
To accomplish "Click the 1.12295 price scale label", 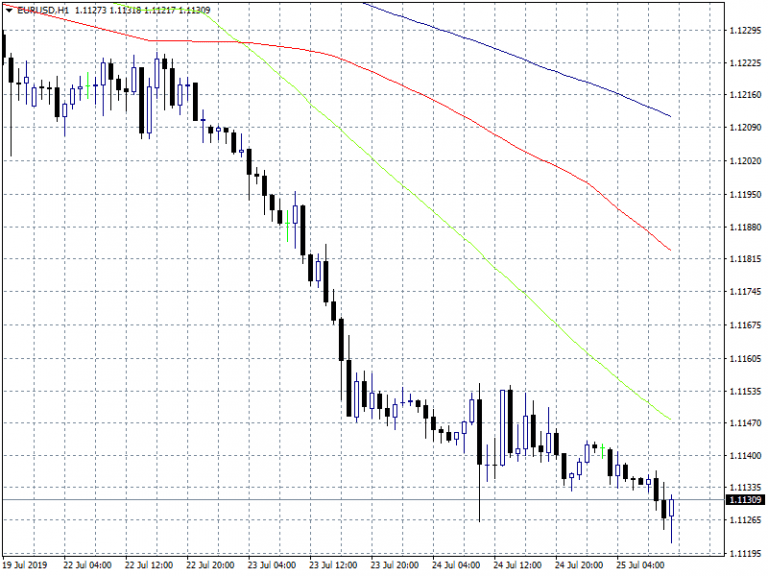I will 743,31.
